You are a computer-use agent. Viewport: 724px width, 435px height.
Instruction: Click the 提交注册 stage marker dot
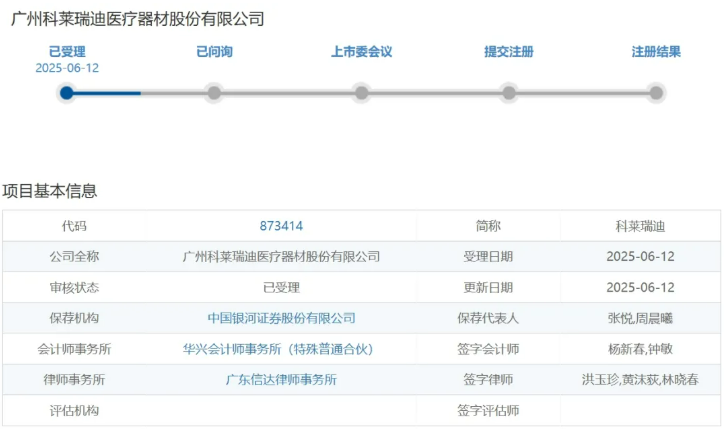(509, 93)
